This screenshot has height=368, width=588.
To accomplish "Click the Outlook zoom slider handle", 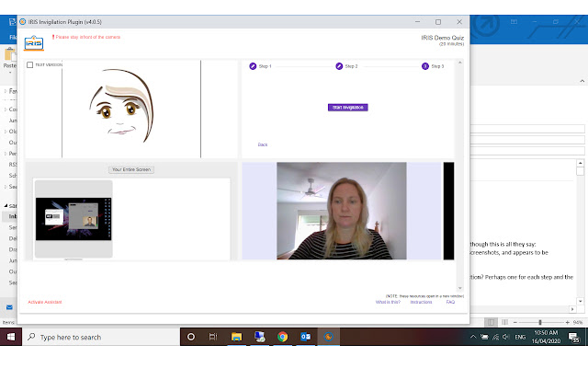I will 540,322.
